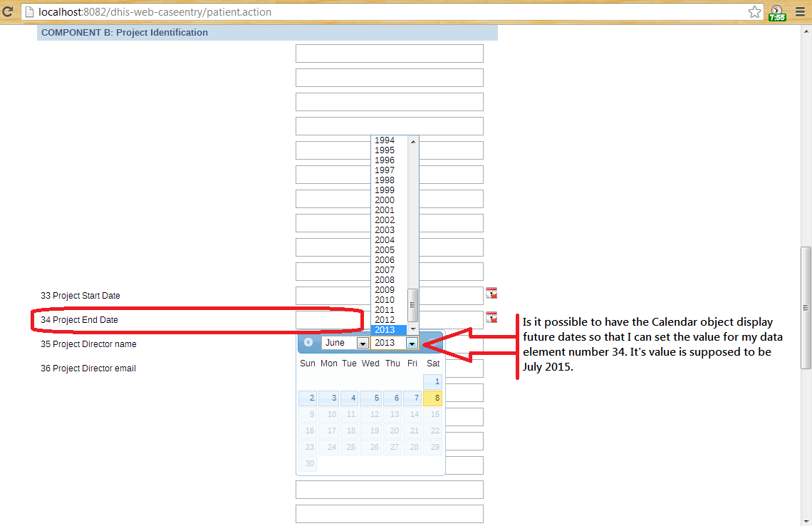812x526 pixels.
Task: Click the '34 Project End Date' label
Action: point(79,320)
